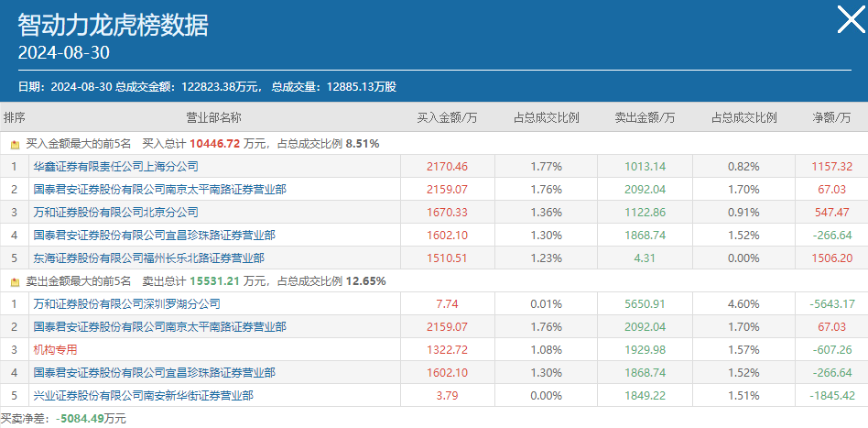
Task: Click the 1013.14 sell amount cell
Action: click(645, 166)
